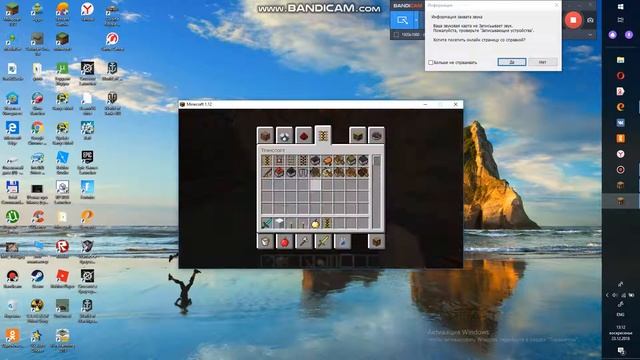The image size is (640, 360).
Task: Pick the Minecart with Chest
Action: coord(351,160)
